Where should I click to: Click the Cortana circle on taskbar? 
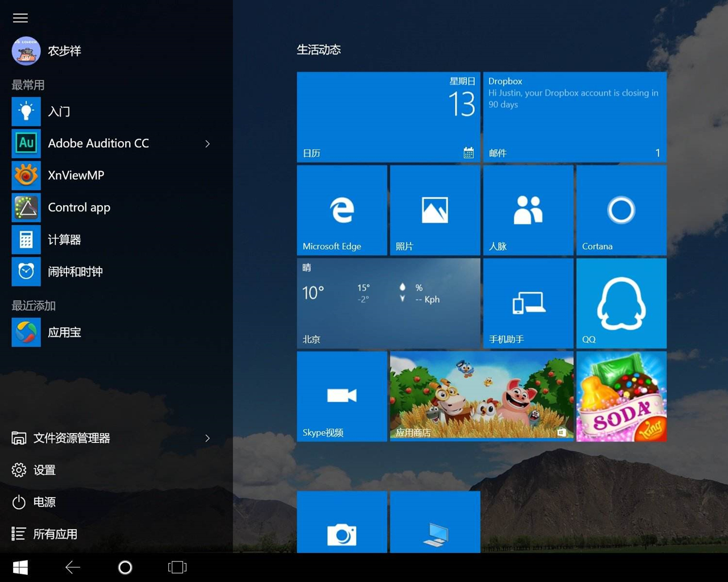125,567
